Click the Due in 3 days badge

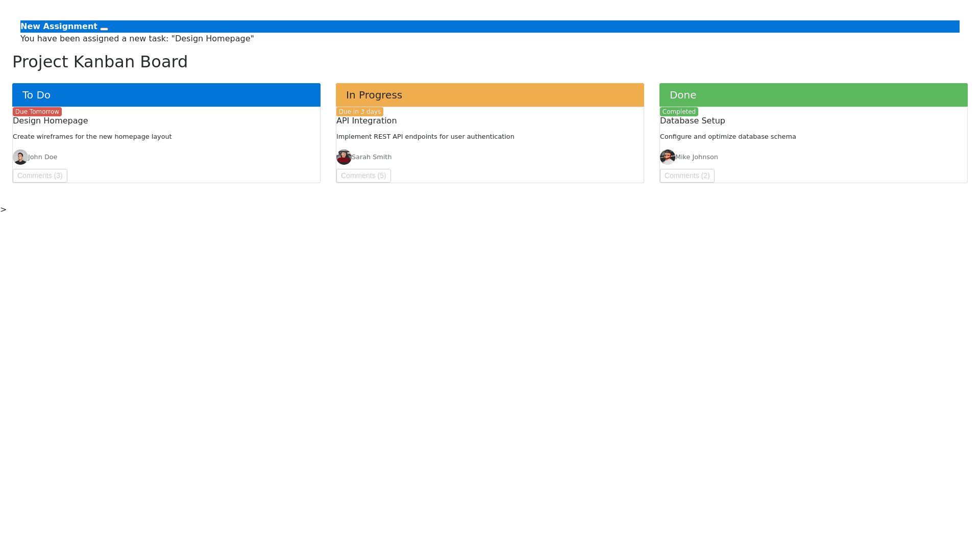pos(360,112)
